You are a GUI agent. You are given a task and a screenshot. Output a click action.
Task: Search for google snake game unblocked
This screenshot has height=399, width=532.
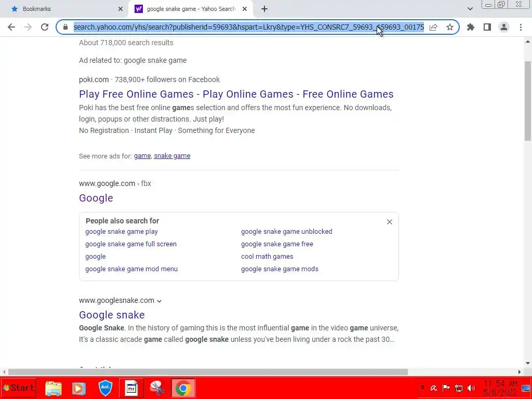[287, 231]
